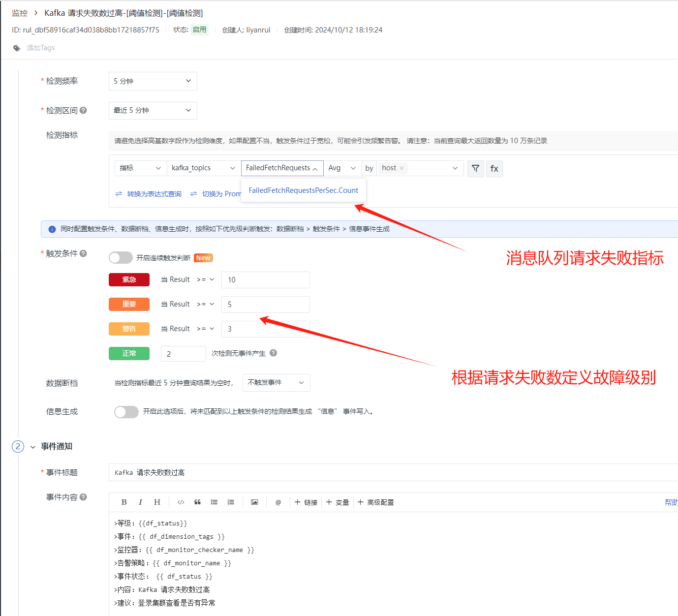Click the green 正常 severity label
This screenshot has width=678, height=616.
tap(129, 353)
